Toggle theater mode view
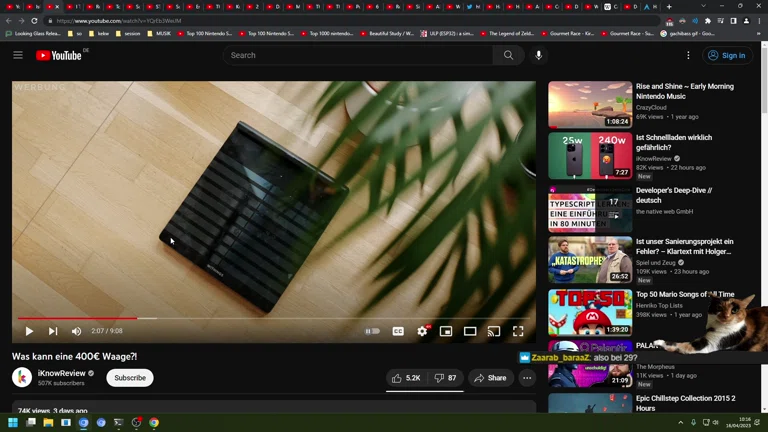Screen dimensions: 768x432 [x=470, y=331]
